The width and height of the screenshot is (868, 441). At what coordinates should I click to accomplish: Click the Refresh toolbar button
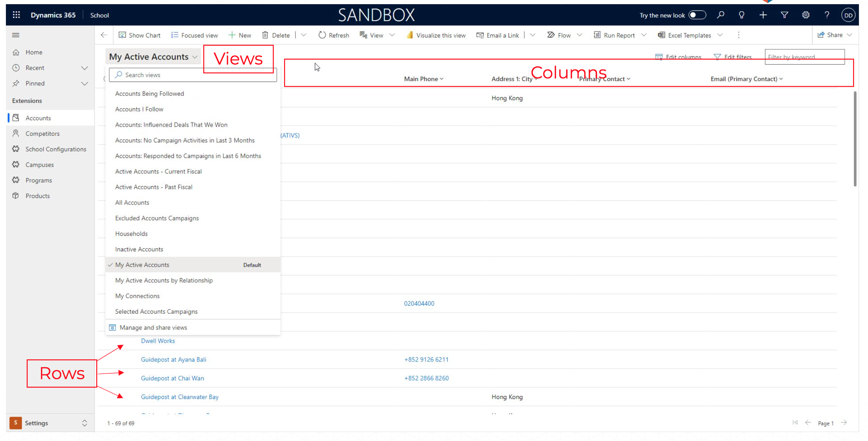click(x=334, y=35)
